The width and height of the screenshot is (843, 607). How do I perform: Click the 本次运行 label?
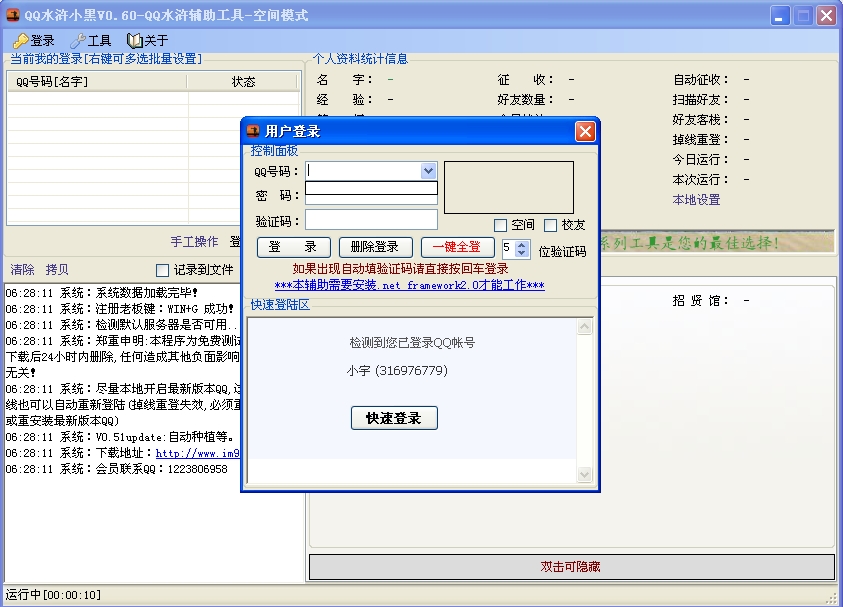[x=700, y=180]
